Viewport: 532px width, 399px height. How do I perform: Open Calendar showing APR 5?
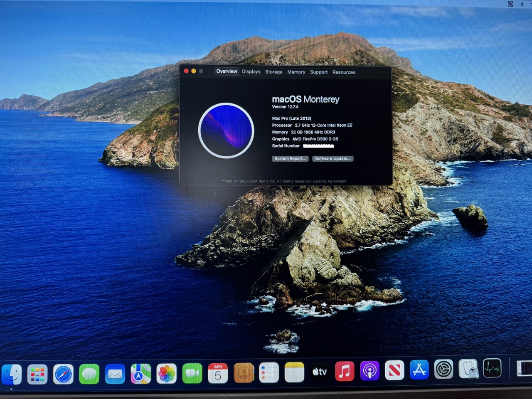click(218, 373)
